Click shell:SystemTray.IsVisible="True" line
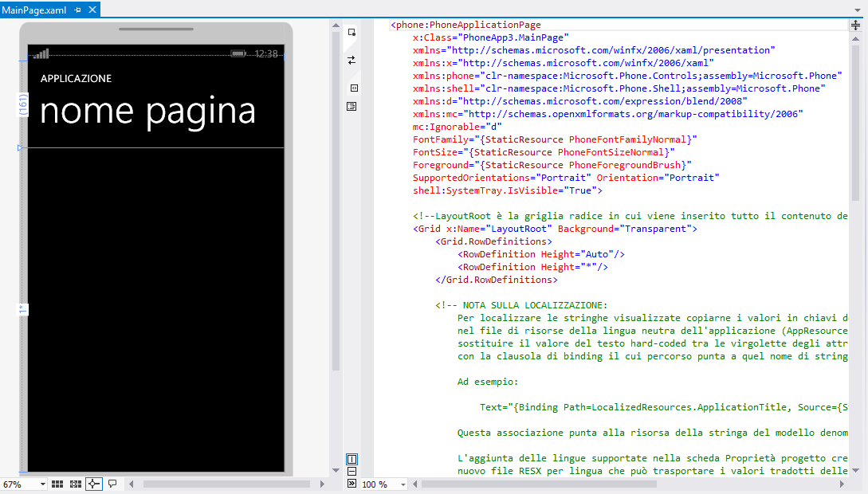The width and height of the screenshot is (868, 494). tap(508, 190)
